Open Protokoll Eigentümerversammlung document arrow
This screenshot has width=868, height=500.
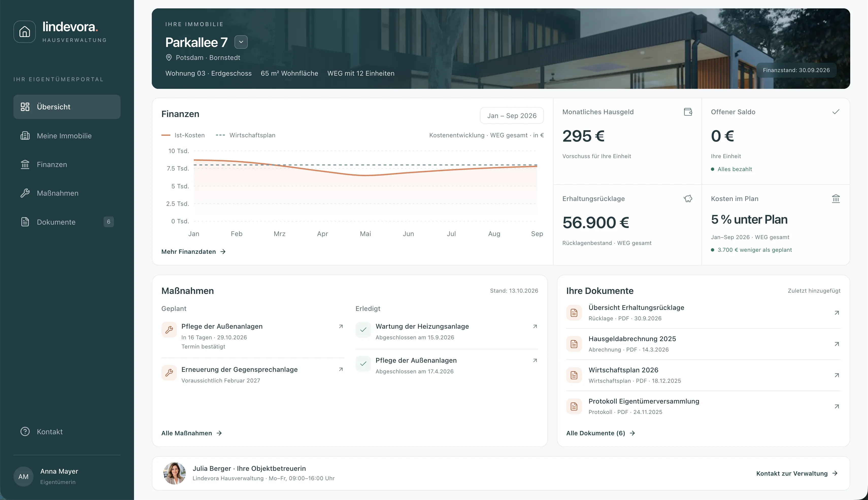point(837,407)
